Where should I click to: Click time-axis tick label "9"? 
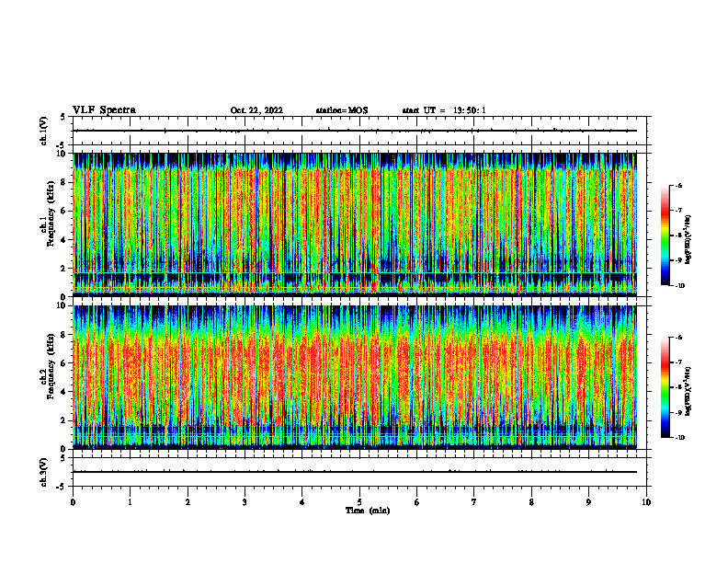[588, 502]
